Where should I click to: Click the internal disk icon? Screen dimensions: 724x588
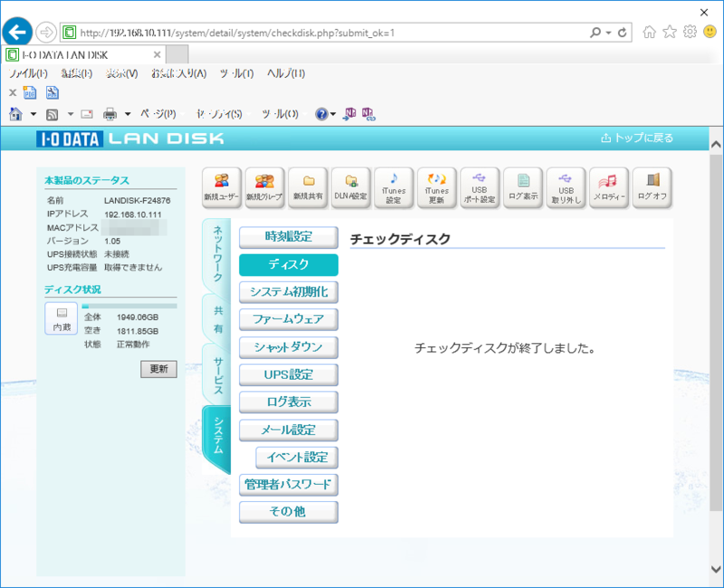tap(62, 318)
